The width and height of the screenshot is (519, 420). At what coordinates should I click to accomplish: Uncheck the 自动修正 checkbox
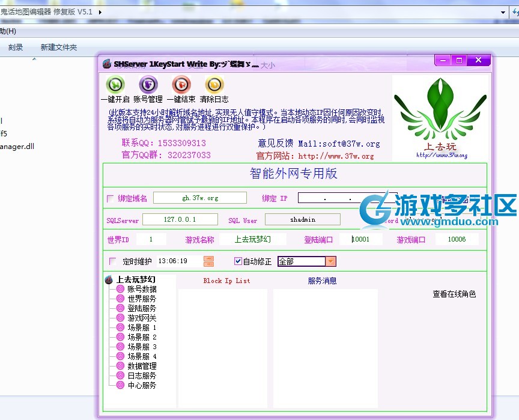coord(238,261)
